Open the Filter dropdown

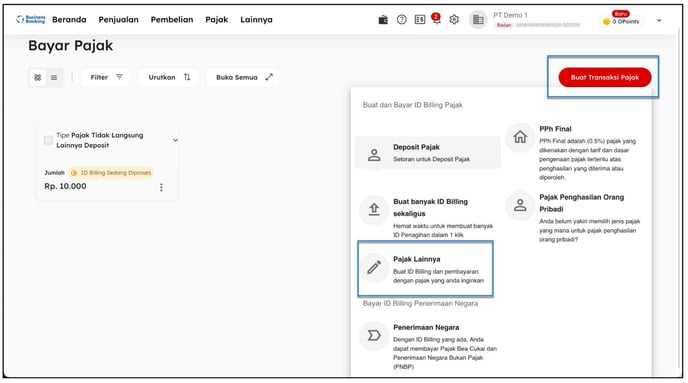(106, 77)
